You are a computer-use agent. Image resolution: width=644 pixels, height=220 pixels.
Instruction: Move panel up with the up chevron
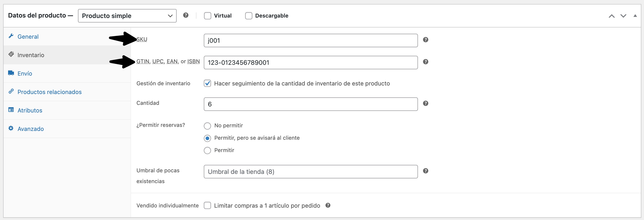[x=611, y=16]
